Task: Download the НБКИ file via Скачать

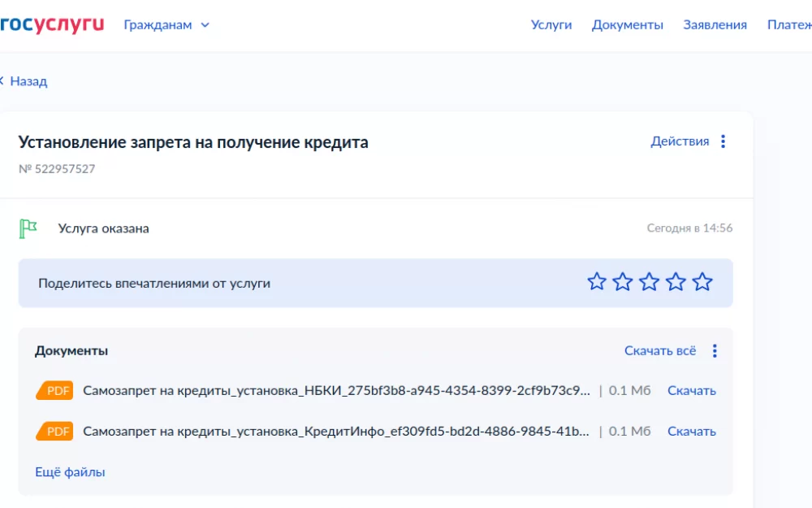Action: (693, 390)
